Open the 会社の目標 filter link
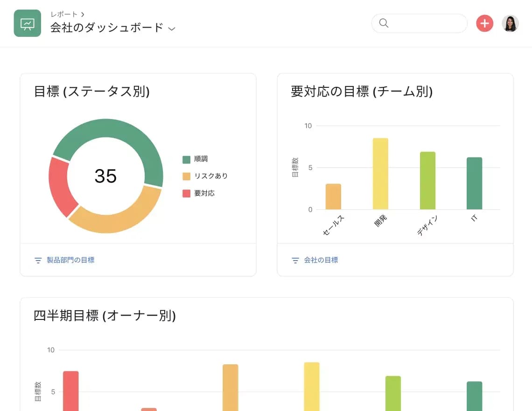 [321, 260]
